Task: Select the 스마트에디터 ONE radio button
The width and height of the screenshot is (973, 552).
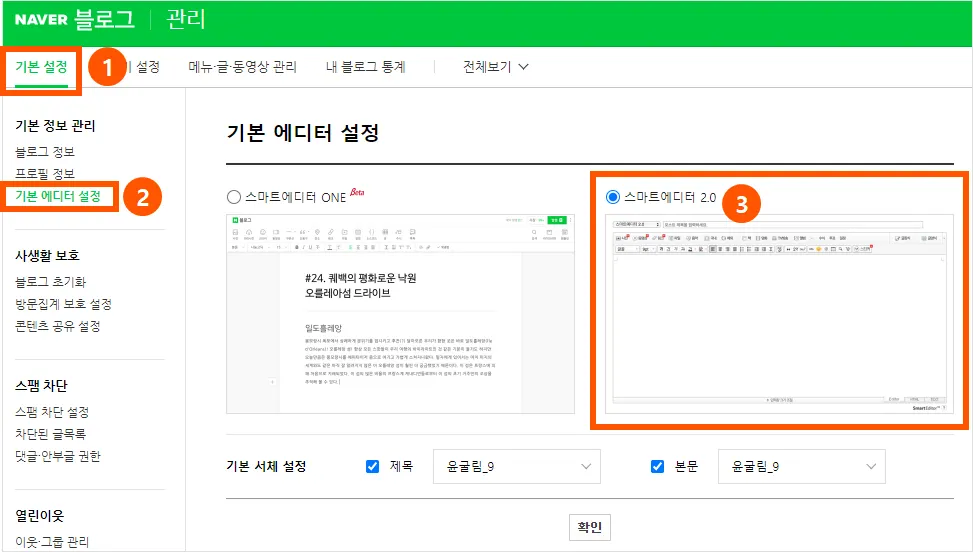Action: tap(234, 197)
